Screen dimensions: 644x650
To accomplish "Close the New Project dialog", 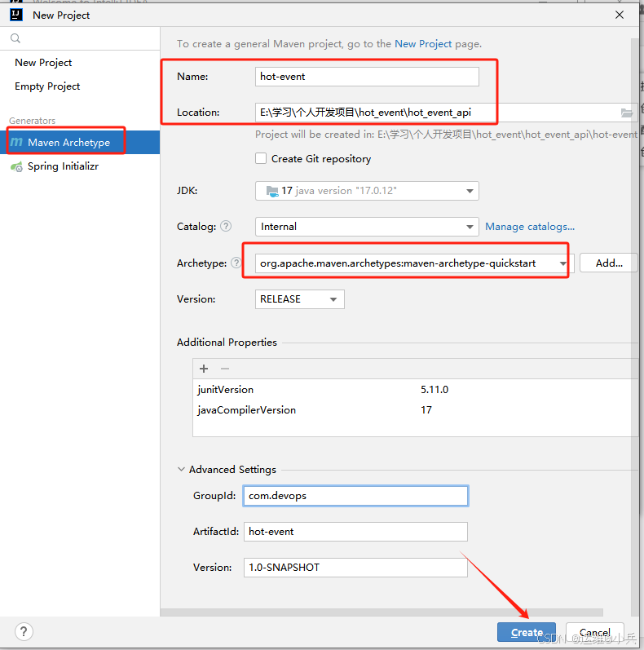I will click(620, 15).
